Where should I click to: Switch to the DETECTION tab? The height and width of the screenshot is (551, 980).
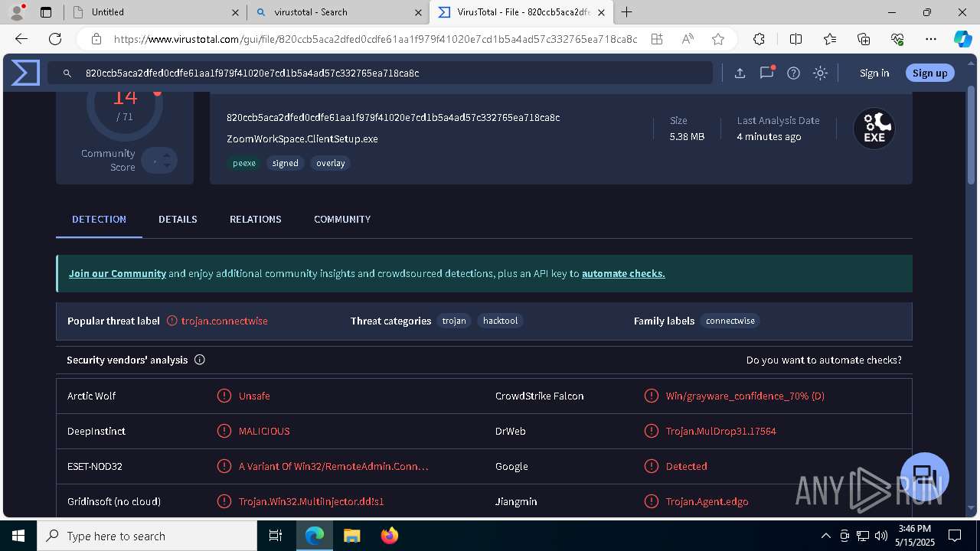[x=99, y=220]
